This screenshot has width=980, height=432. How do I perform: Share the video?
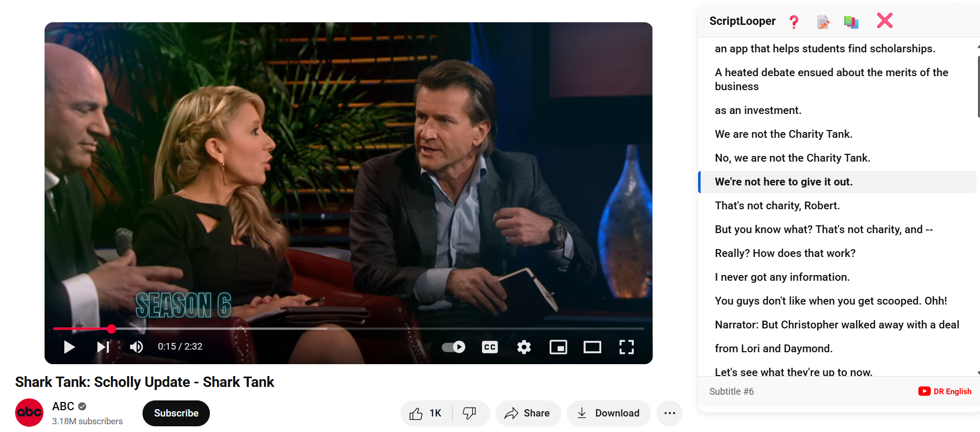[528, 413]
